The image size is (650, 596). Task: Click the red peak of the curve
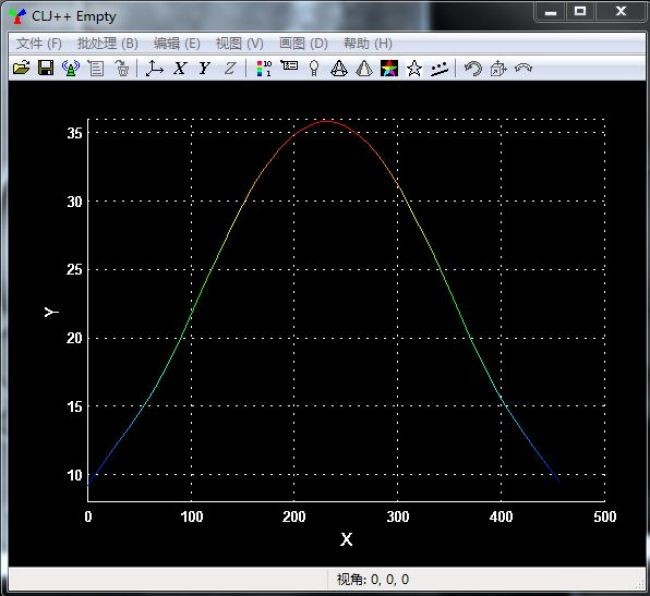327,121
